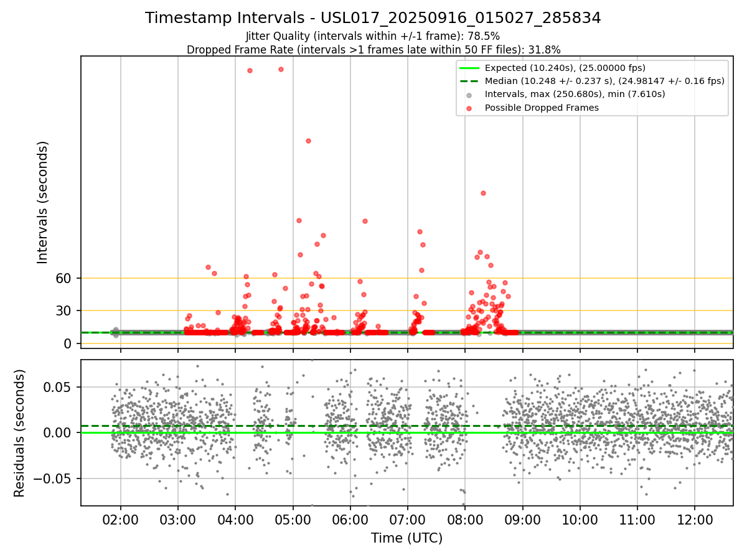Click the 'Time (UTC)' x-axis label

[406, 538]
